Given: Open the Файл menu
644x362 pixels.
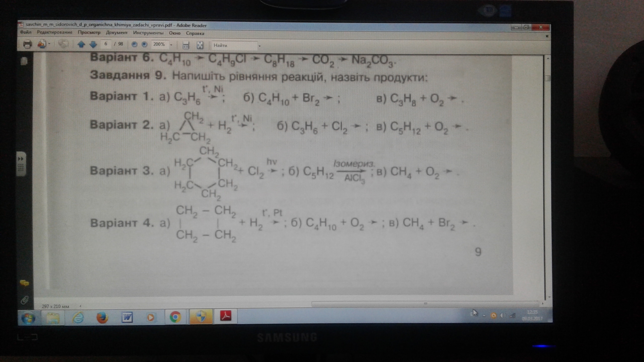Looking at the screenshot, I should point(25,32).
